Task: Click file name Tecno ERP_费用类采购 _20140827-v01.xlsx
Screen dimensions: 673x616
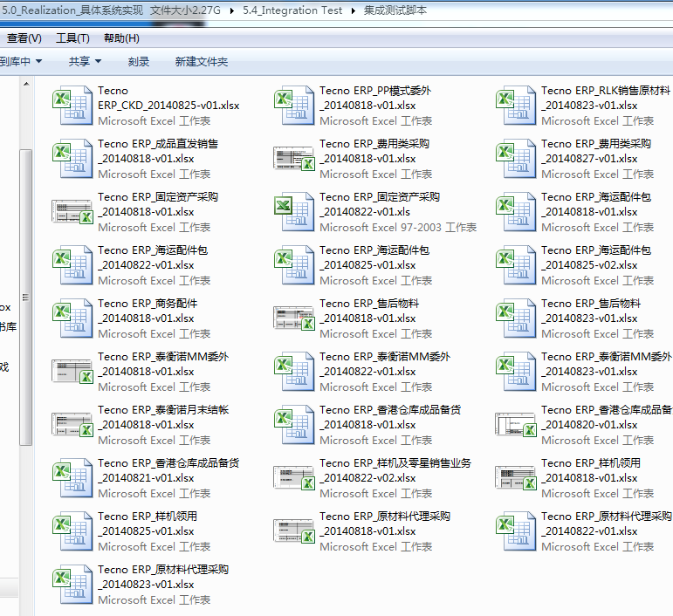Action: [x=595, y=152]
